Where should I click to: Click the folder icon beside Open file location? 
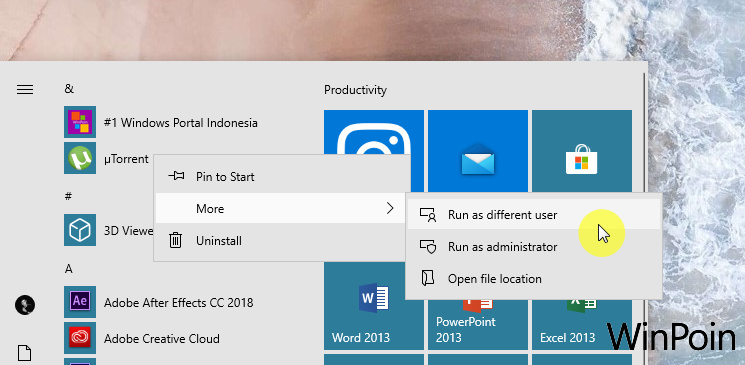click(x=428, y=279)
